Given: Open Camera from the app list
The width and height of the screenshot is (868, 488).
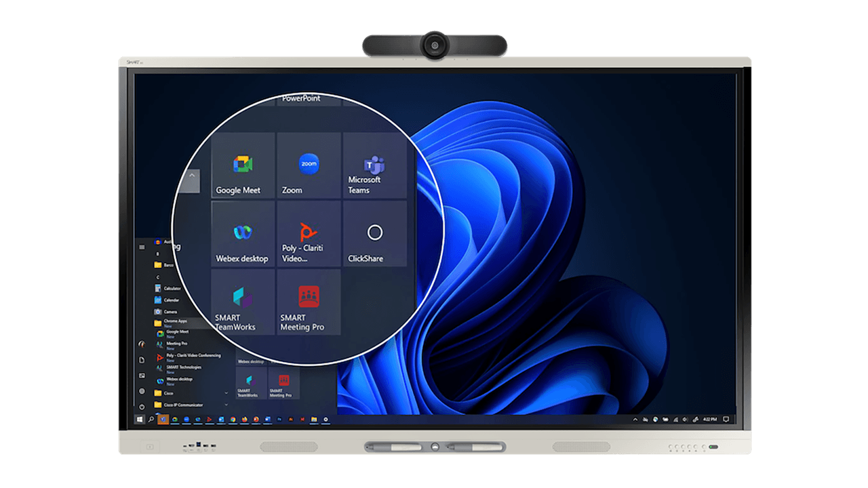Looking at the screenshot, I should coord(166,311).
